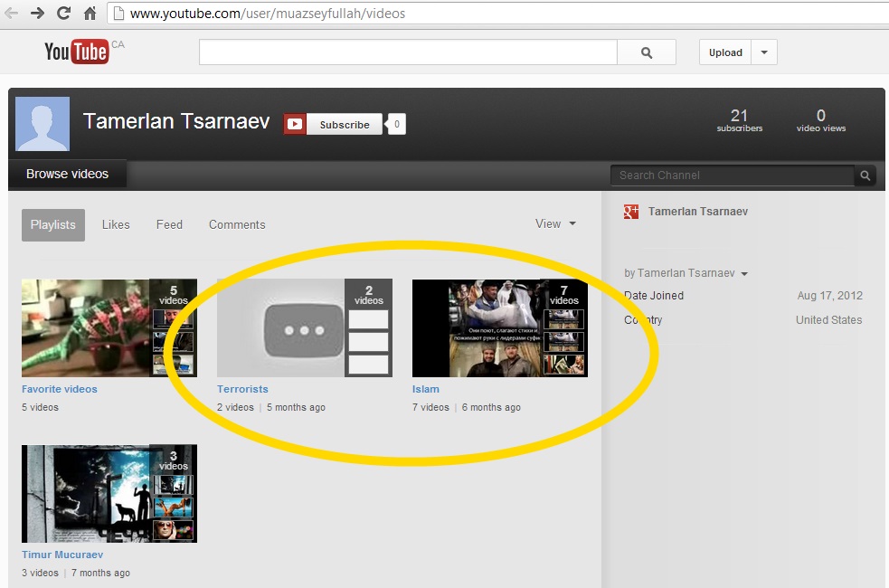Image resolution: width=889 pixels, height=588 pixels.
Task: Click the '5 months ago' text under Terrorists
Action: click(296, 407)
